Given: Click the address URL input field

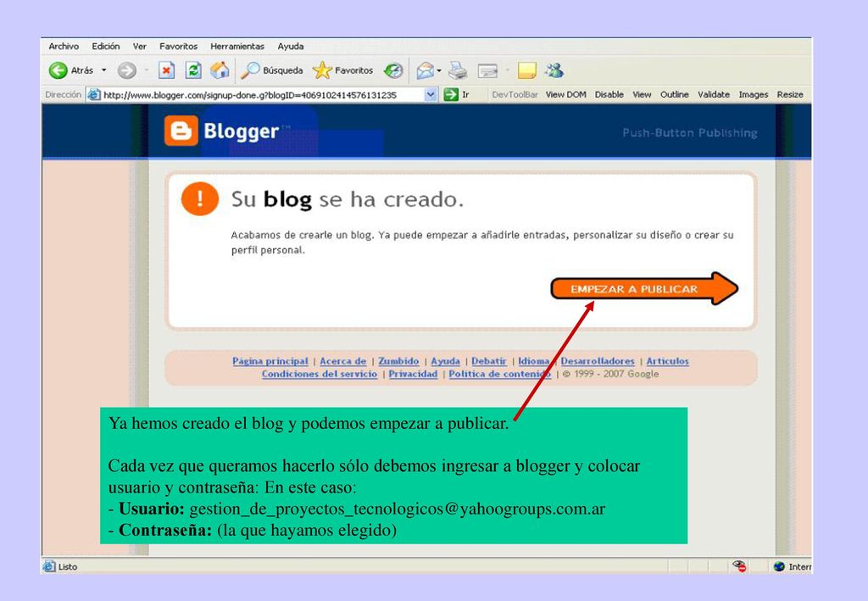Looking at the screenshot, I should coord(263,95).
